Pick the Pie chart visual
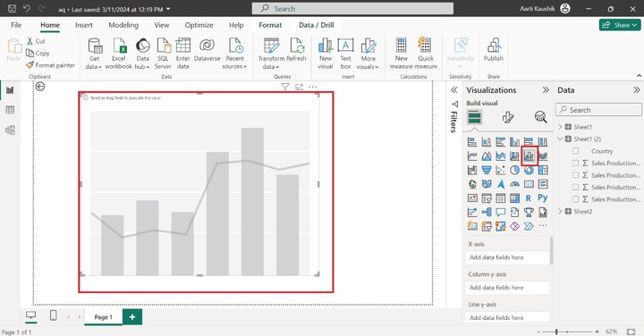 514,170
